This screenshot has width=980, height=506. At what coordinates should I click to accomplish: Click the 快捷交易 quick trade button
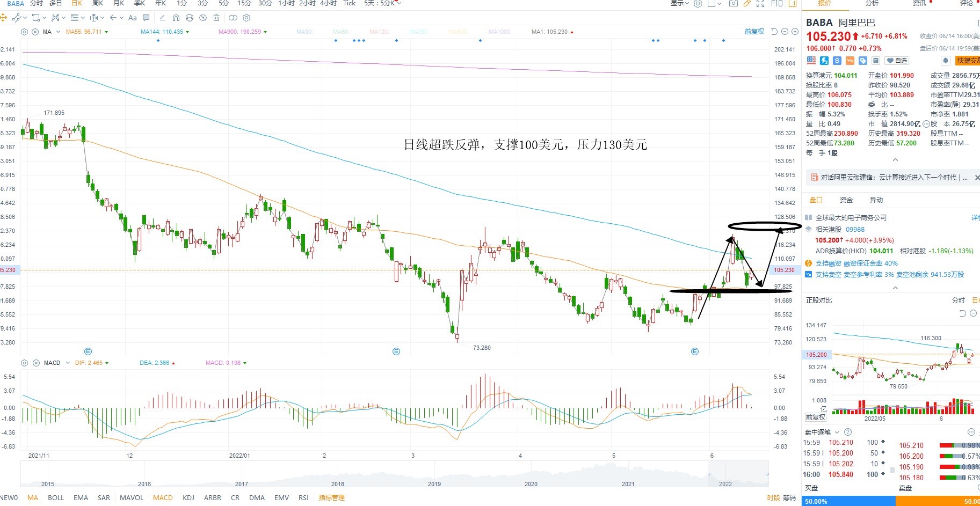tap(967, 61)
